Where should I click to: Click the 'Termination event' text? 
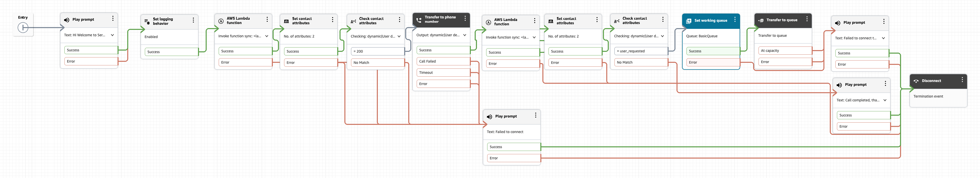tap(928, 97)
